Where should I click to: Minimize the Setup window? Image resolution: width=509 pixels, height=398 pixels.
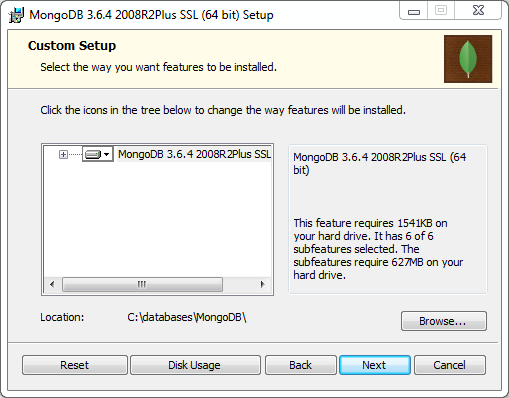coord(414,11)
